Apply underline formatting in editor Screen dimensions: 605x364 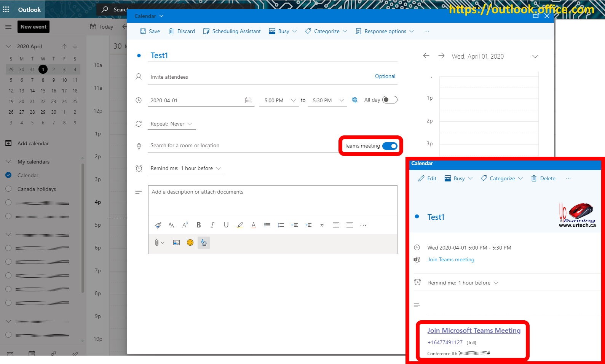coord(226,225)
